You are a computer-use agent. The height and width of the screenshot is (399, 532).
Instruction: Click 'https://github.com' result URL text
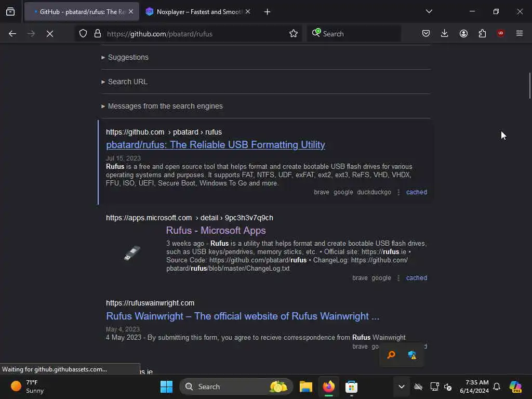(135, 132)
